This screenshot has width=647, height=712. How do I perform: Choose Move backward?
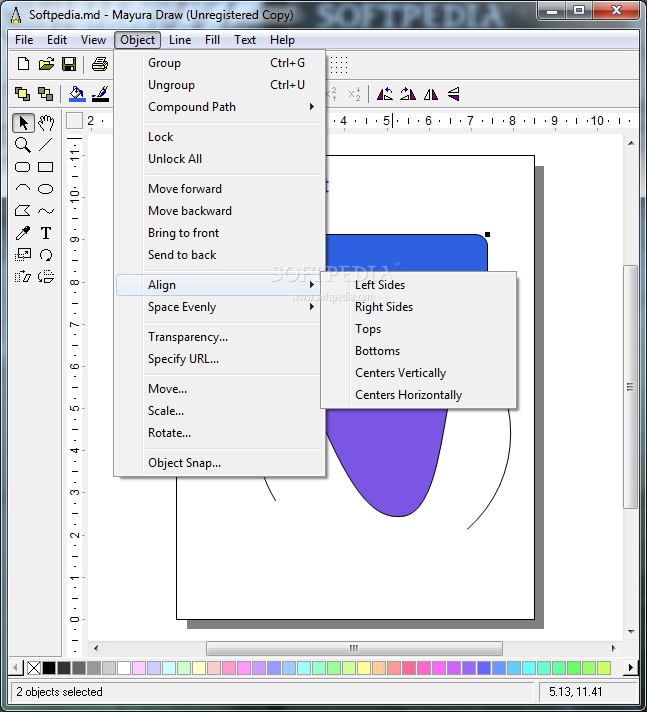click(x=220, y=211)
